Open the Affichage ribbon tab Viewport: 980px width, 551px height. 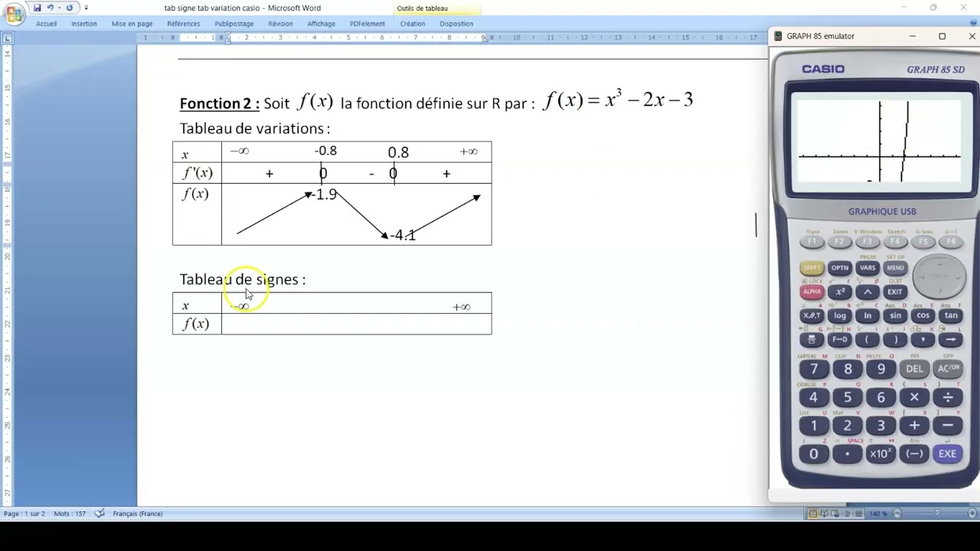click(x=322, y=24)
